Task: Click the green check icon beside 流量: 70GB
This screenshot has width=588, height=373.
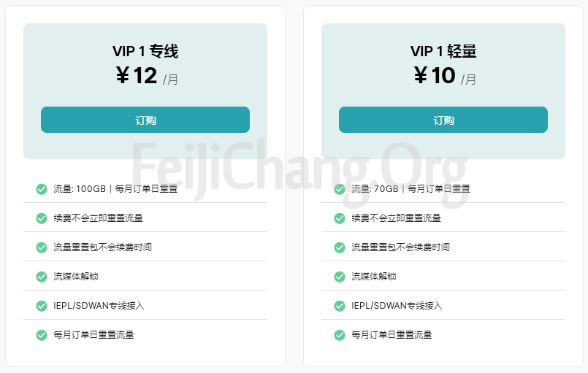Action: point(340,189)
